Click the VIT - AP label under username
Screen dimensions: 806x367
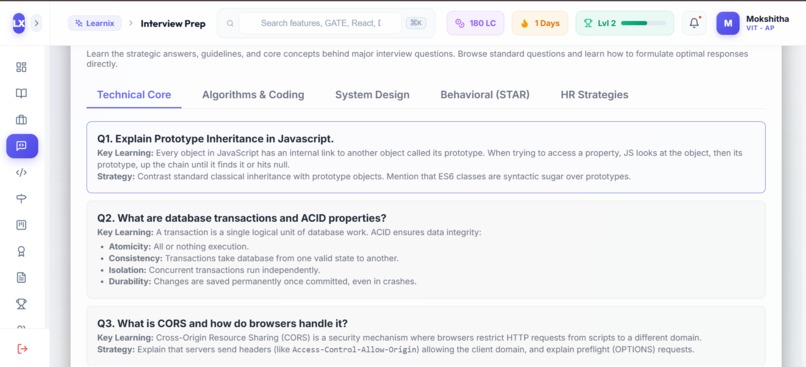(x=760, y=28)
